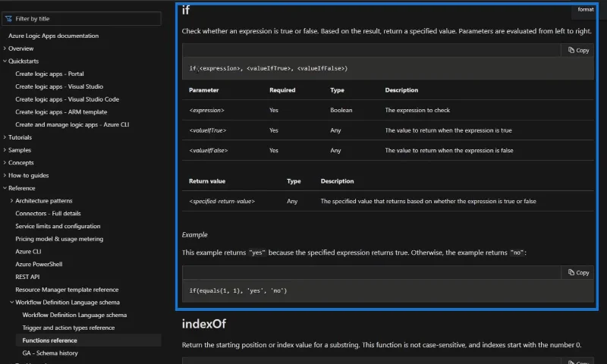Open Create logic apps - Visual Studio Code

67,99
